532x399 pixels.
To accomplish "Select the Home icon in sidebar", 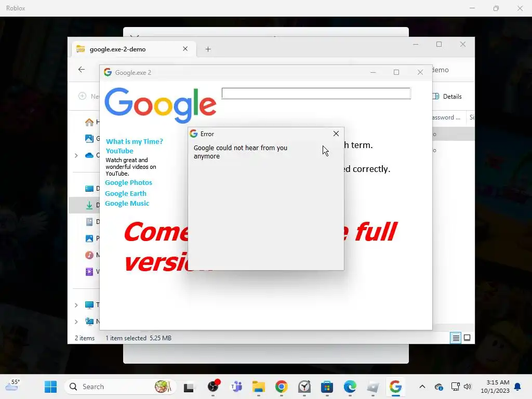I will (x=89, y=122).
